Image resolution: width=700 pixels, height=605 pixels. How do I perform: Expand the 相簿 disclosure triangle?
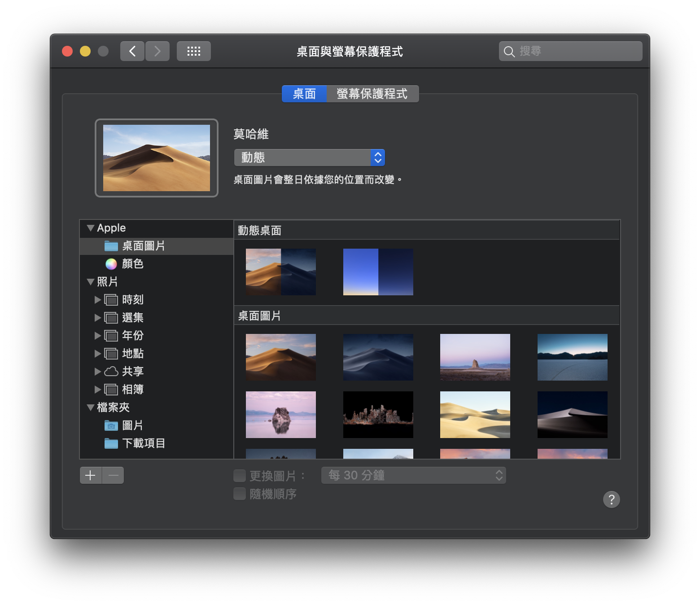coord(98,390)
